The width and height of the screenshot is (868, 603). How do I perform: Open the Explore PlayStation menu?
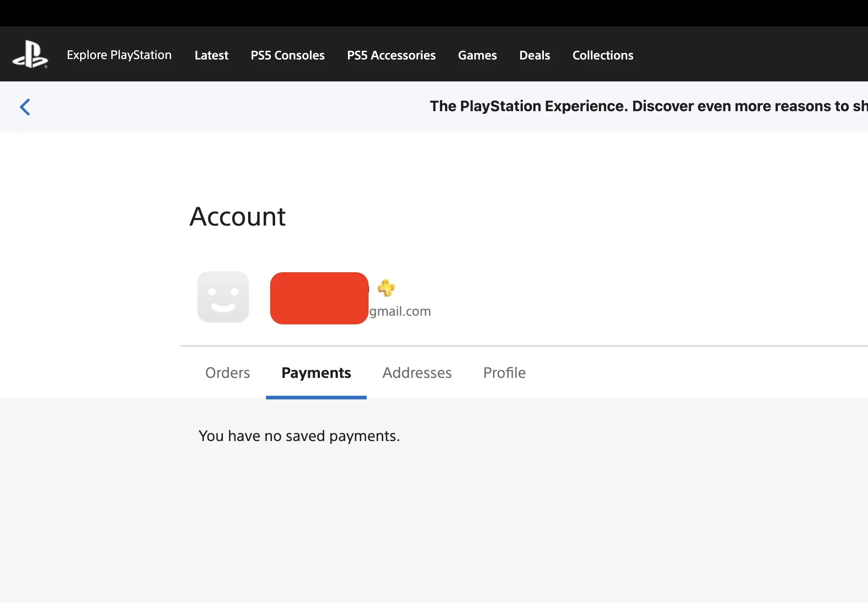click(119, 55)
